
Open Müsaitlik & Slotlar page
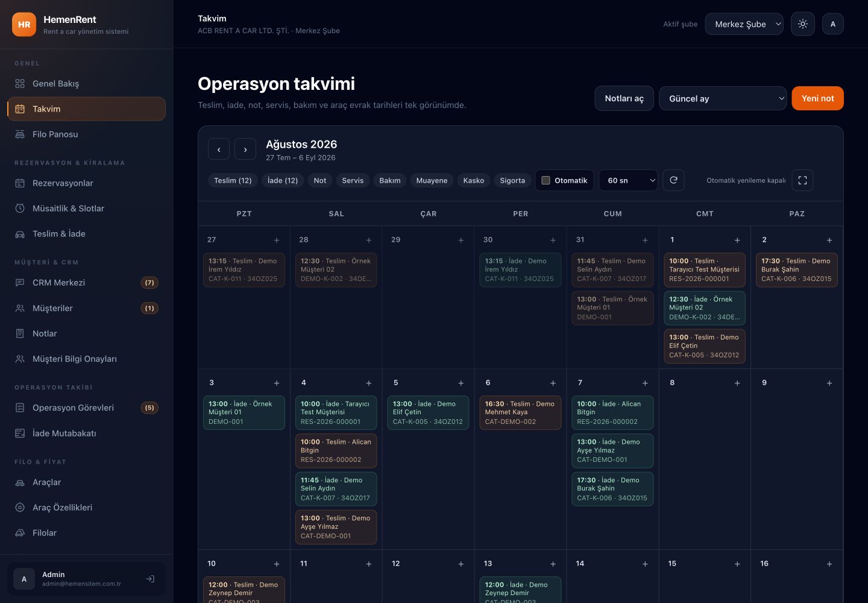coord(87,209)
